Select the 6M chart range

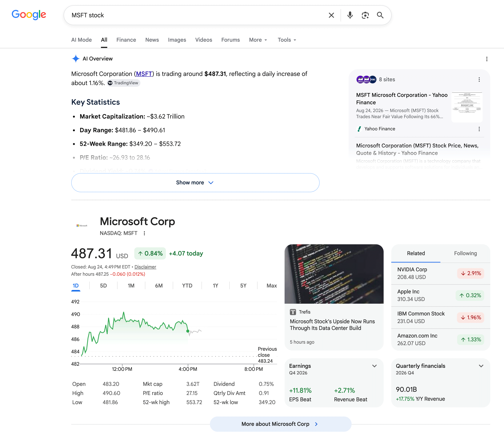159,286
